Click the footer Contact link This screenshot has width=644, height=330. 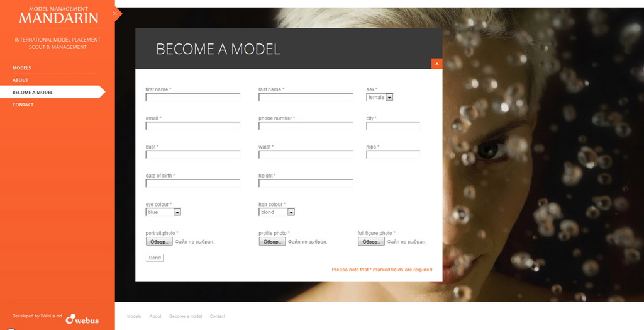click(x=218, y=316)
